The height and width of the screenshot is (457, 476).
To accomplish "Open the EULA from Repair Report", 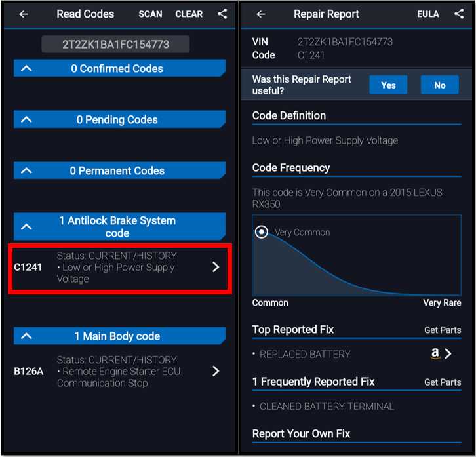I will (427, 14).
